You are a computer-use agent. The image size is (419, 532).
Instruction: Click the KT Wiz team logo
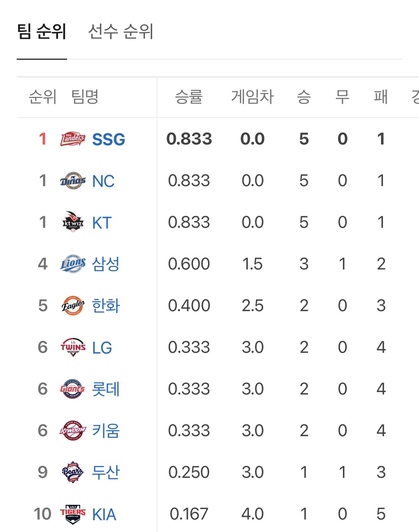click(73, 222)
